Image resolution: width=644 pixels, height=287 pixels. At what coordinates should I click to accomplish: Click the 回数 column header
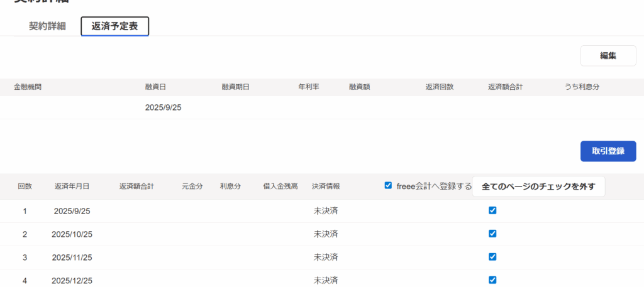click(x=25, y=186)
